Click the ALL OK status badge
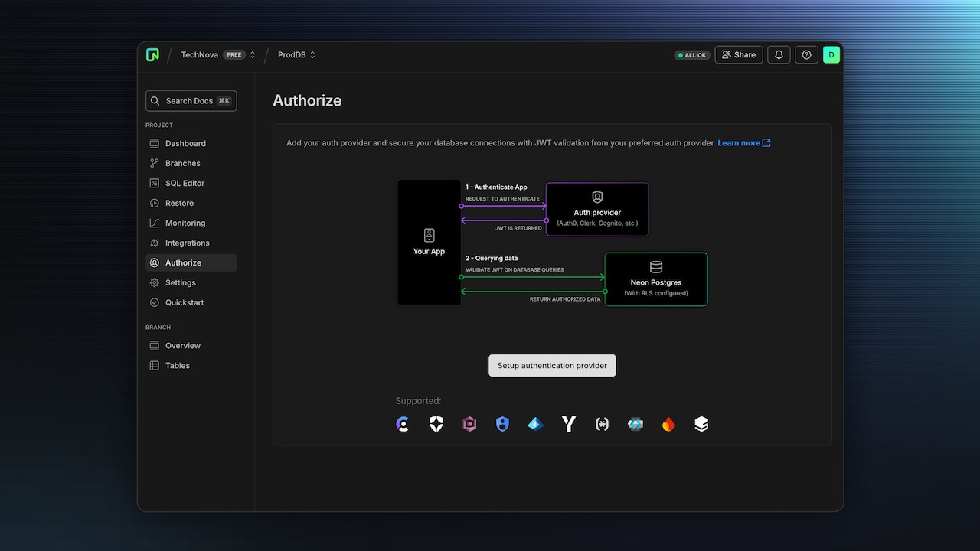Image resolution: width=980 pixels, height=551 pixels. (x=692, y=55)
